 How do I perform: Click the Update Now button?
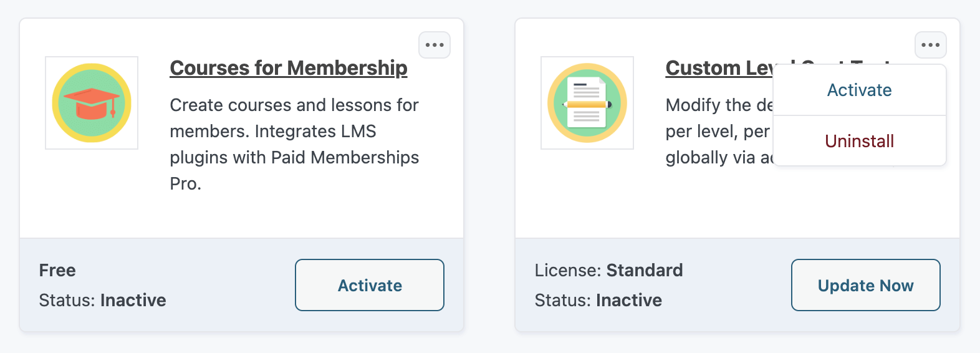[x=865, y=286]
